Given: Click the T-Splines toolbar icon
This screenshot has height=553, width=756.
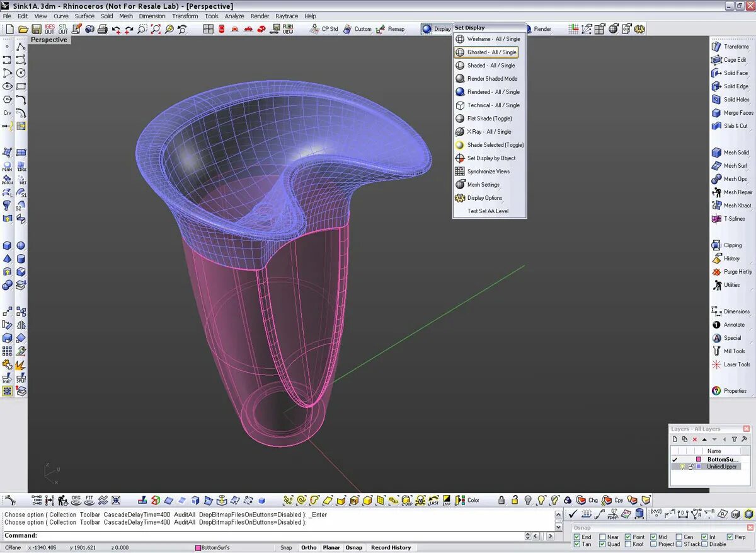Looking at the screenshot, I should click(716, 219).
